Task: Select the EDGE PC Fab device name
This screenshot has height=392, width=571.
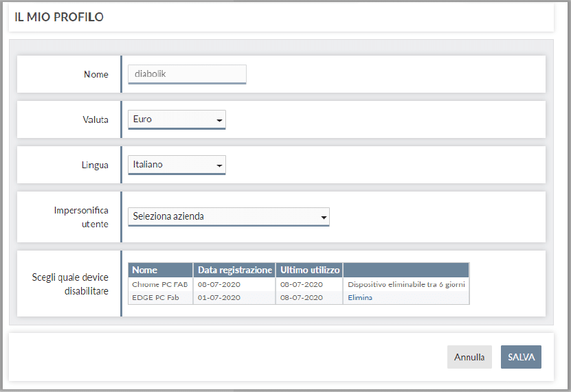Action: pos(155,297)
